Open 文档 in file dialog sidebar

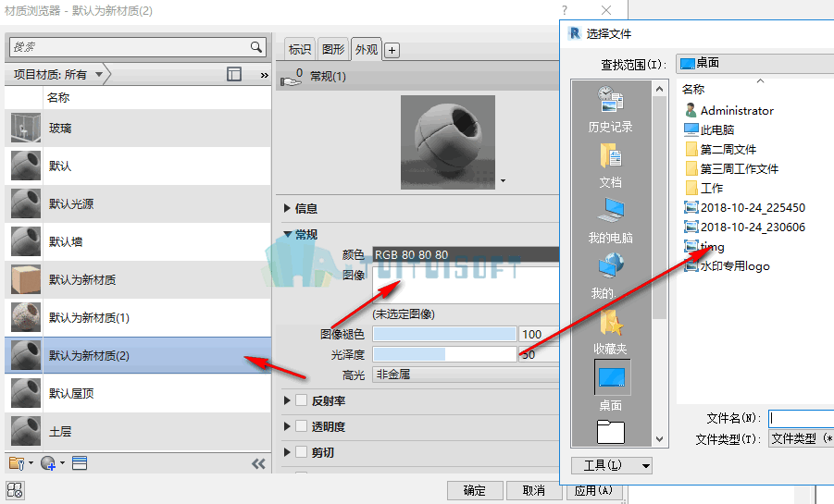tap(610, 166)
